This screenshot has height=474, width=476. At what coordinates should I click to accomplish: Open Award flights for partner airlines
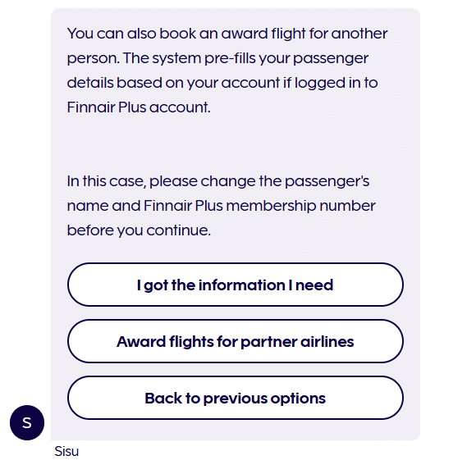236,341
